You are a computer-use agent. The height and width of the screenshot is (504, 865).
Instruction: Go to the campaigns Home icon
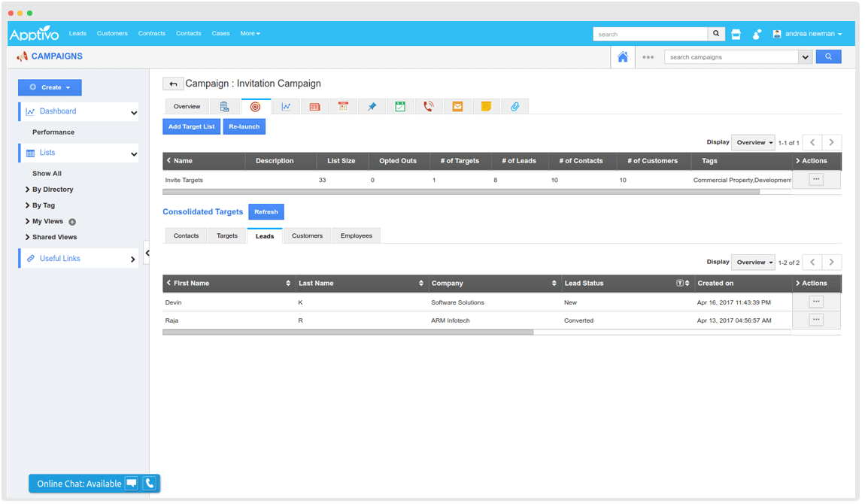pos(622,57)
